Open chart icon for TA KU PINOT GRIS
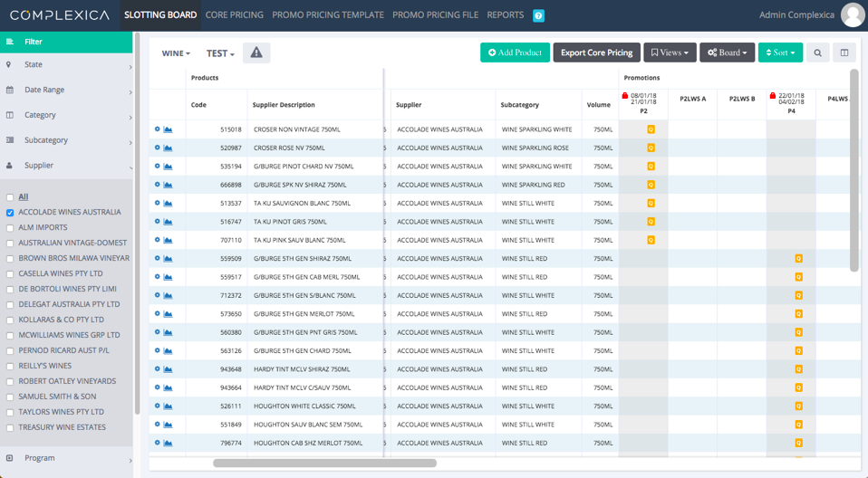 (x=168, y=222)
